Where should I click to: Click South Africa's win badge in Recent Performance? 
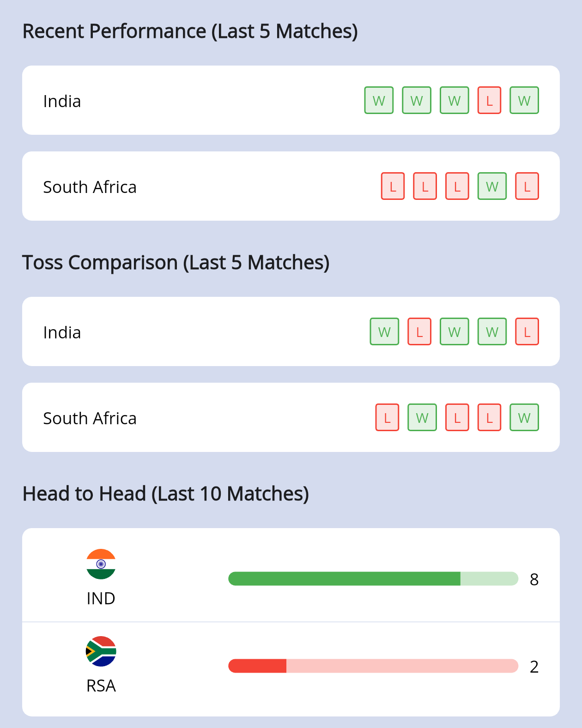pos(492,186)
